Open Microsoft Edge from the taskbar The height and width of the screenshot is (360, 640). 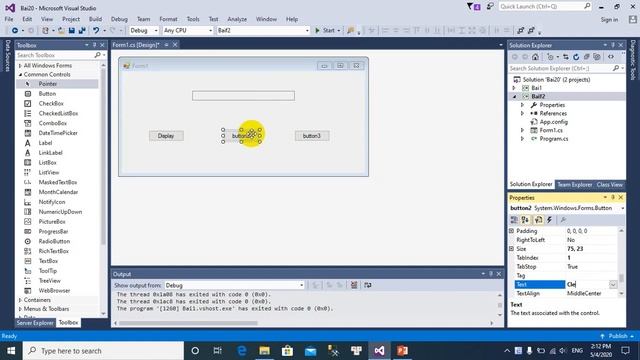click(242, 351)
